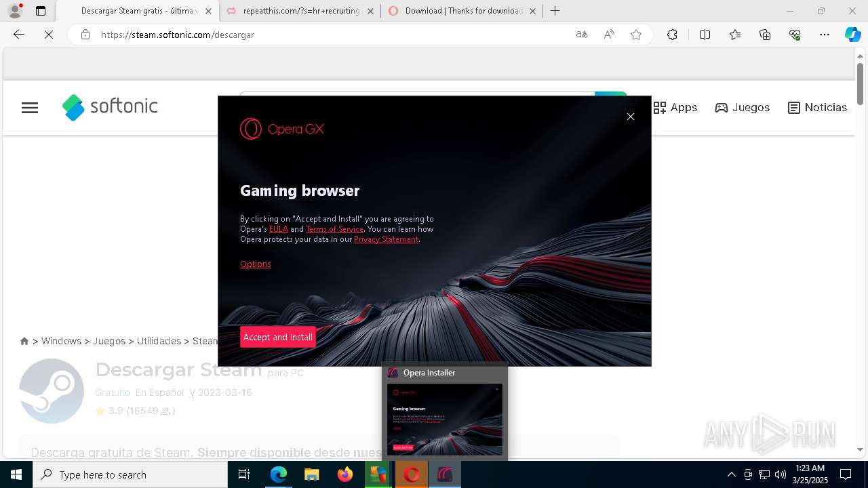
Task: Open the Windows Start menu
Action: [x=16, y=474]
